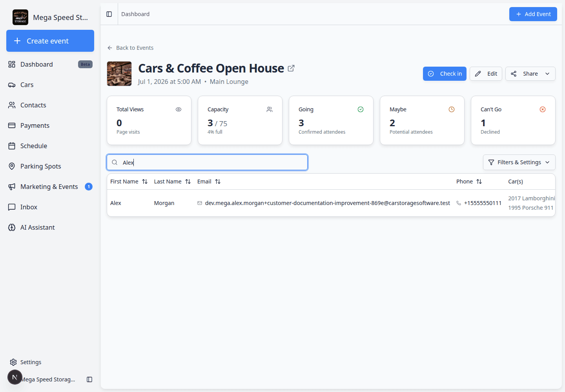
Task: Click the eye icon in Total Views card
Action: pos(179,109)
